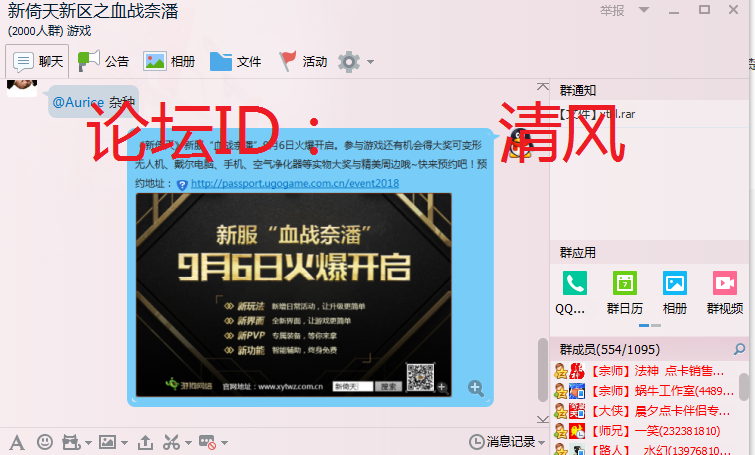Click the block messages icon
The image size is (755, 455).
coord(208,442)
